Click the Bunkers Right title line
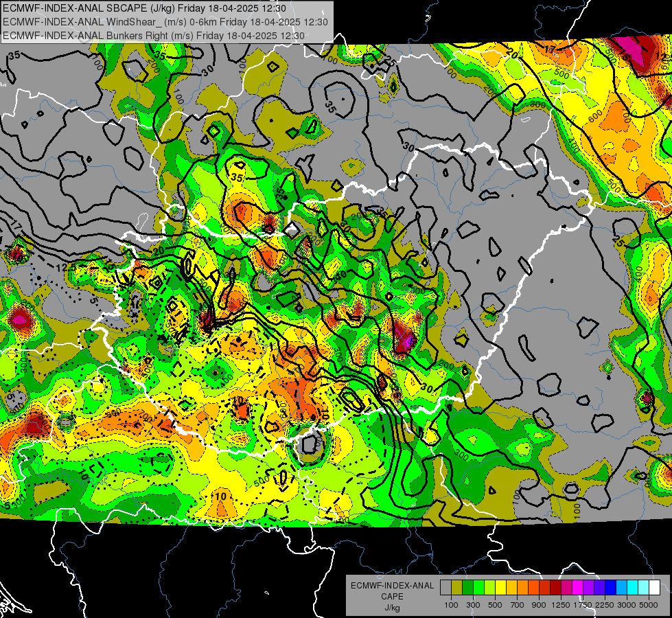672x618 pixels. pos(154,36)
